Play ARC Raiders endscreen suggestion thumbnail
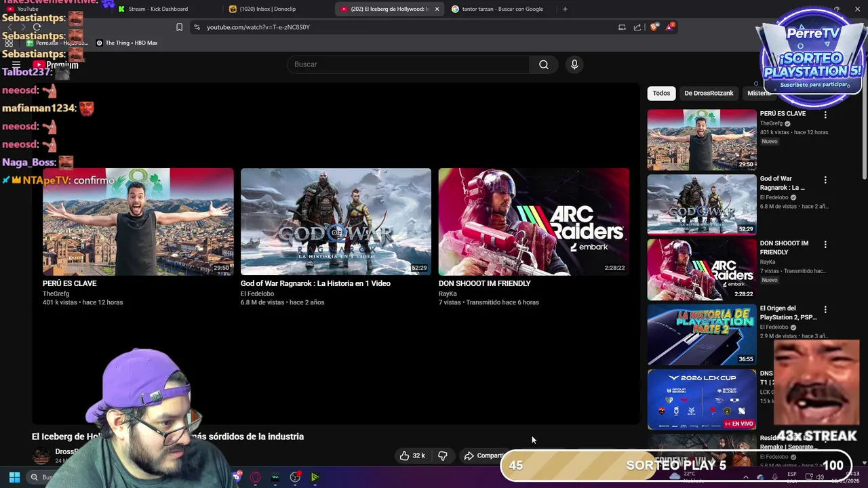This screenshot has width=868, height=488. (x=534, y=222)
